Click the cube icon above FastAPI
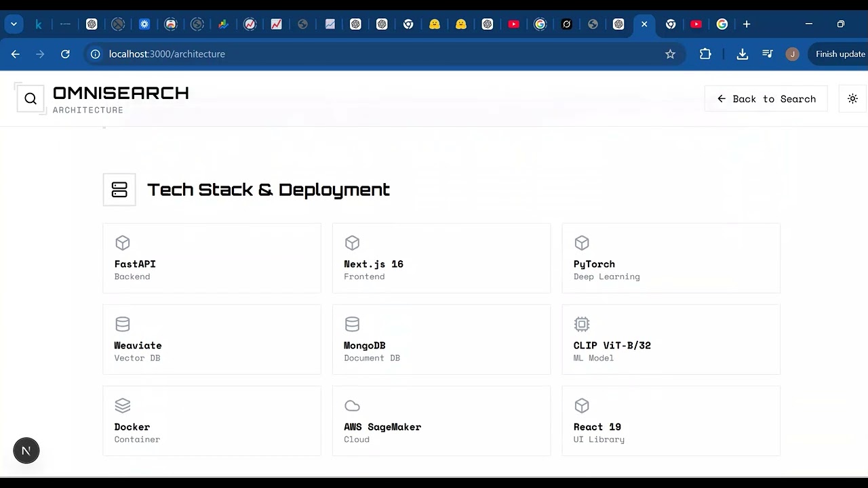The height and width of the screenshot is (488, 868). 123,243
